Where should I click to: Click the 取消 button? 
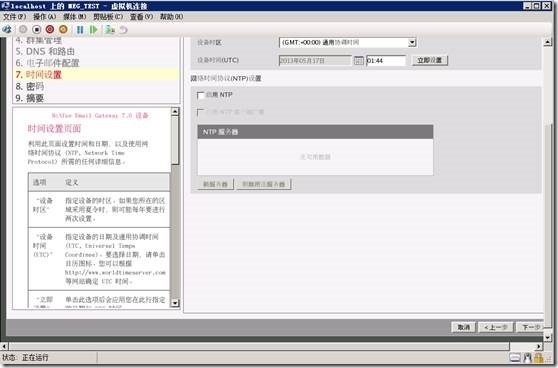tap(463, 327)
